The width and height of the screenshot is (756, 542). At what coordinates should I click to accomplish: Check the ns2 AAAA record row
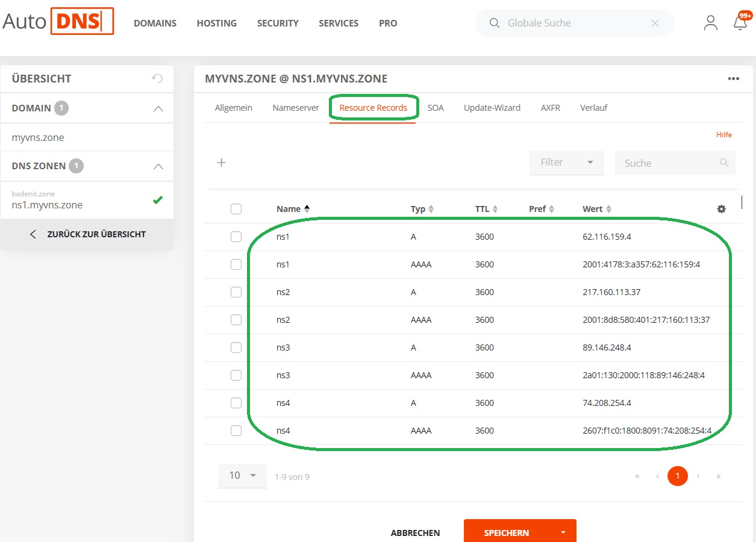[236, 320]
